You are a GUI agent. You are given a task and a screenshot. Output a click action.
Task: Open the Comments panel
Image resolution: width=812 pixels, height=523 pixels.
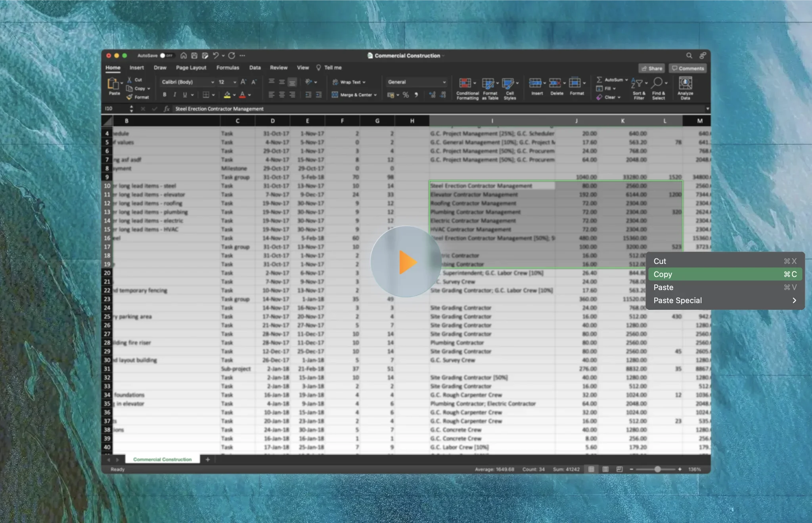(x=687, y=68)
